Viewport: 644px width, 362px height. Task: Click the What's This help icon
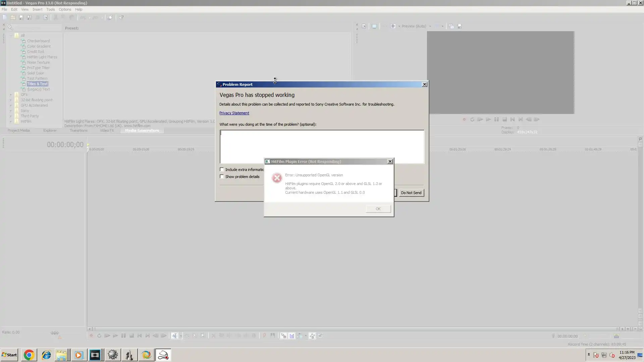point(121,17)
